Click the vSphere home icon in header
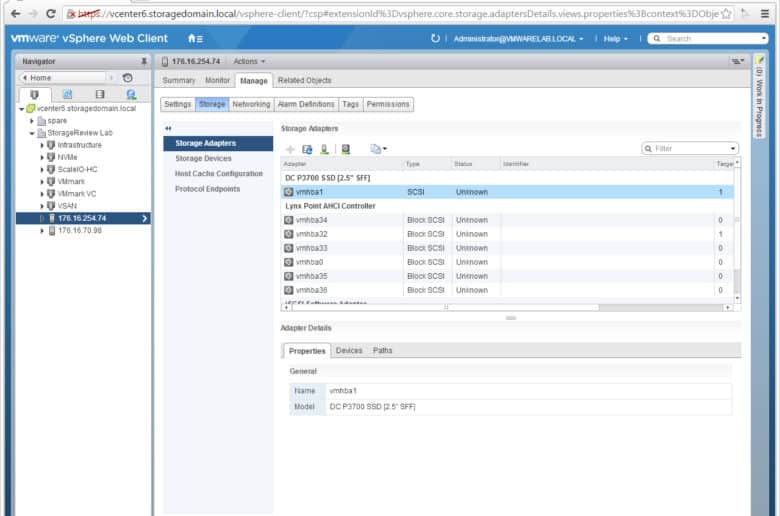The width and height of the screenshot is (780, 516). point(195,38)
